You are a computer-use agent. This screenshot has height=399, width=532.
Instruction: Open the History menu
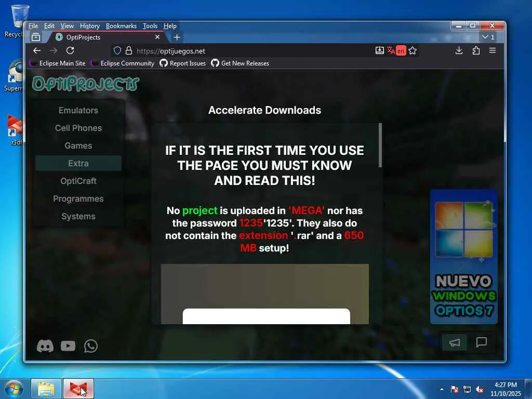pos(89,26)
